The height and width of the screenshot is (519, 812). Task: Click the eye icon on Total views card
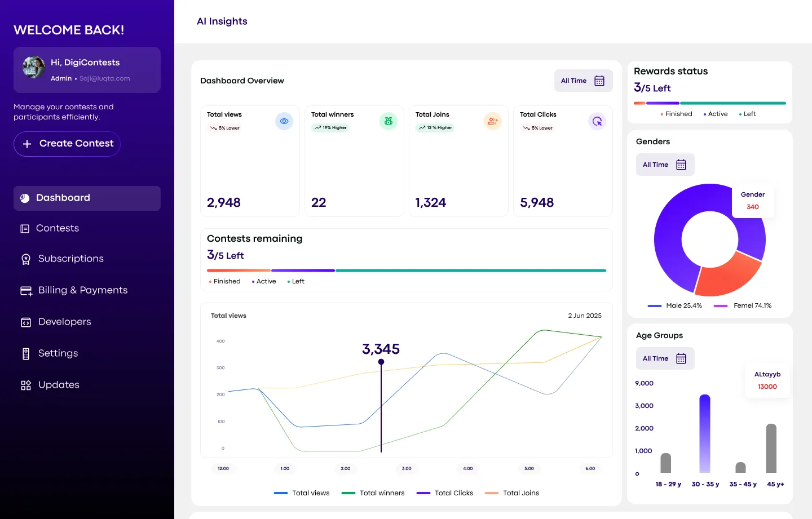(x=284, y=121)
